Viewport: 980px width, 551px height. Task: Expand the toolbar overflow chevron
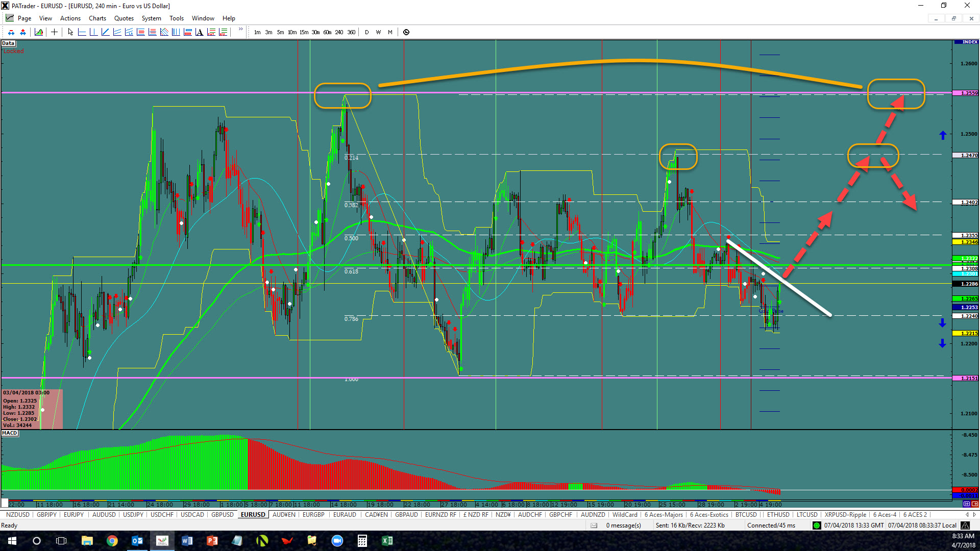240,30
